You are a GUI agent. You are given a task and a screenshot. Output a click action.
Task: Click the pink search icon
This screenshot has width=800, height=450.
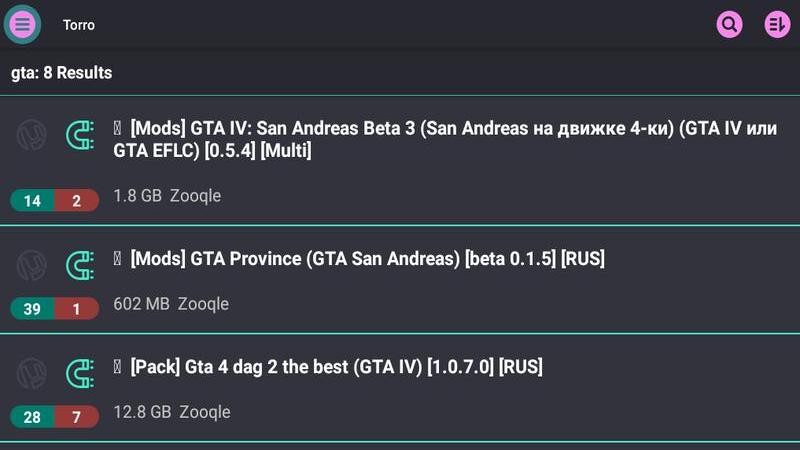[730, 24]
